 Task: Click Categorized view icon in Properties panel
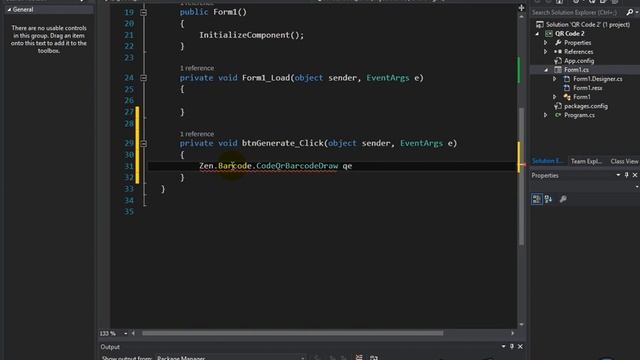[x=537, y=199]
